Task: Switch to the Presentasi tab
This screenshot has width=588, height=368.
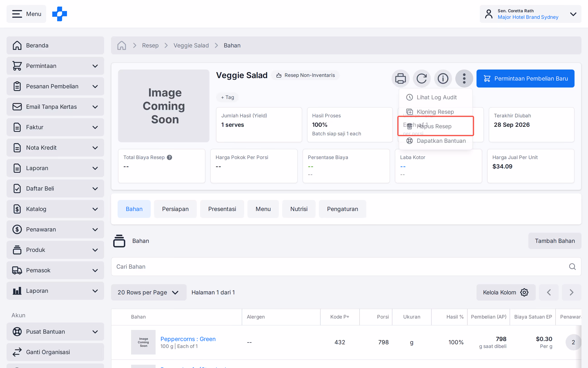Action: coord(222,209)
